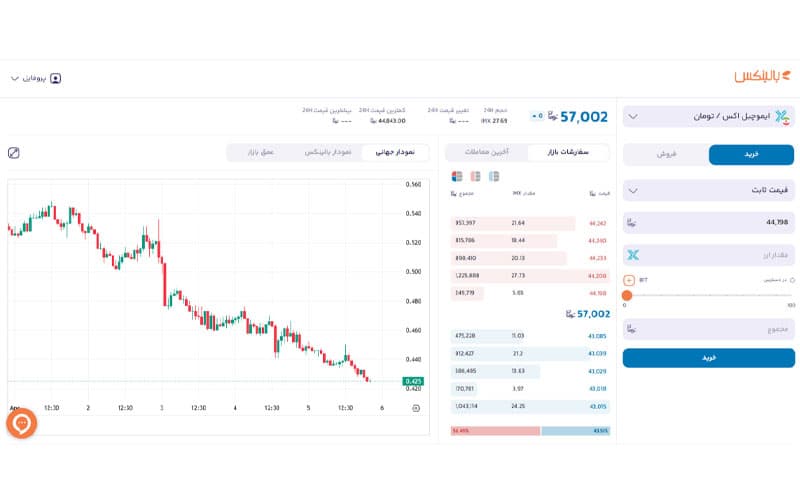Viewport: 800px width, 500px height.
Task: Show buy-only order book view icon
Action: point(494,177)
